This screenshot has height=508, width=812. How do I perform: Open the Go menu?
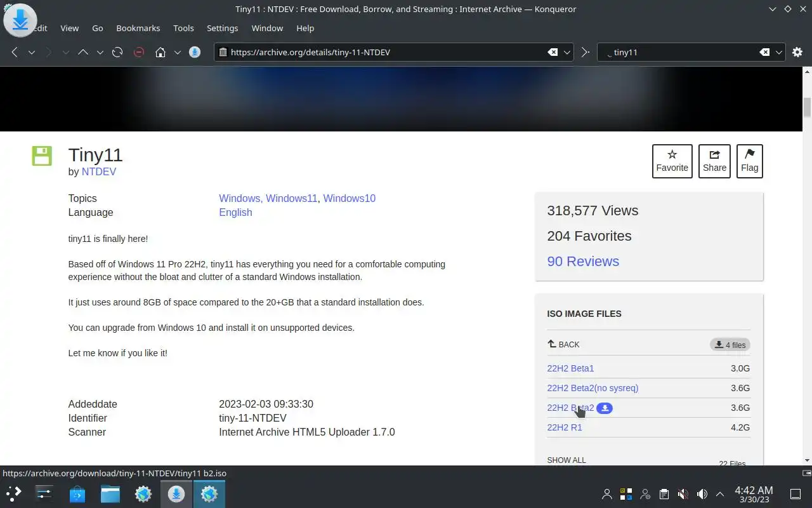[x=98, y=28]
